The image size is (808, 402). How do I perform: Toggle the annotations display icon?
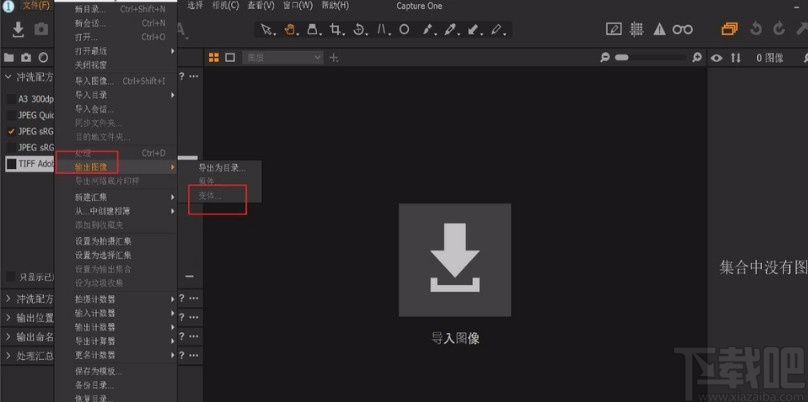click(x=614, y=29)
